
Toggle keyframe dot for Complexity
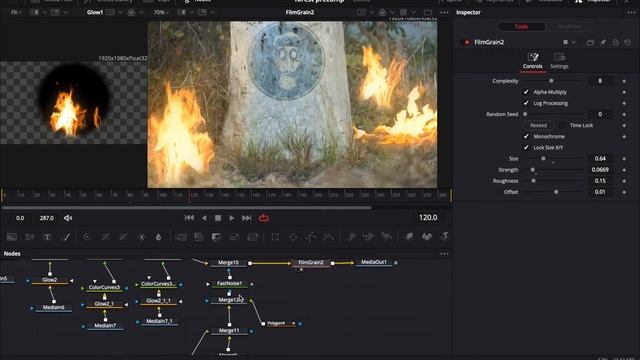(624, 81)
